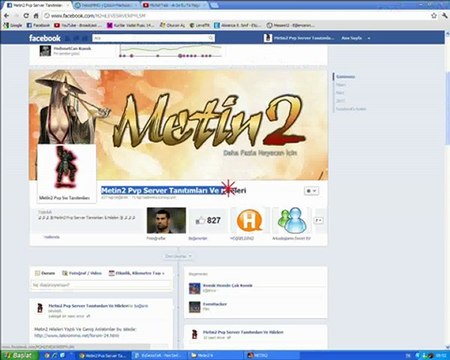Open the page name on the right-column post
The height and width of the screenshot is (360, 450).
(x=243, y=332)
